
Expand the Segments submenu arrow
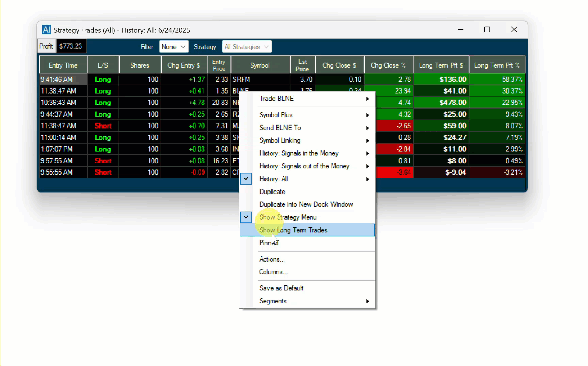pyautogui.click(x=367, y=301)
